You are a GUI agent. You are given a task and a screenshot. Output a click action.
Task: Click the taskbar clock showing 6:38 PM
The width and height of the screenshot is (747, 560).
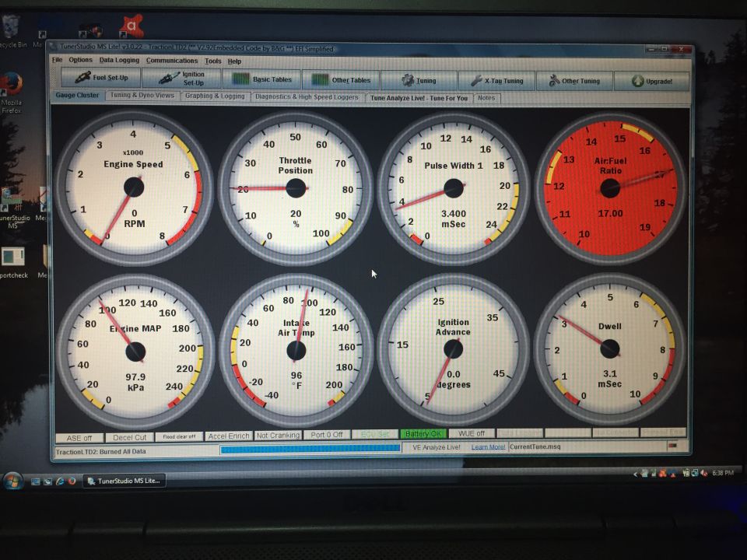[722, 473]
